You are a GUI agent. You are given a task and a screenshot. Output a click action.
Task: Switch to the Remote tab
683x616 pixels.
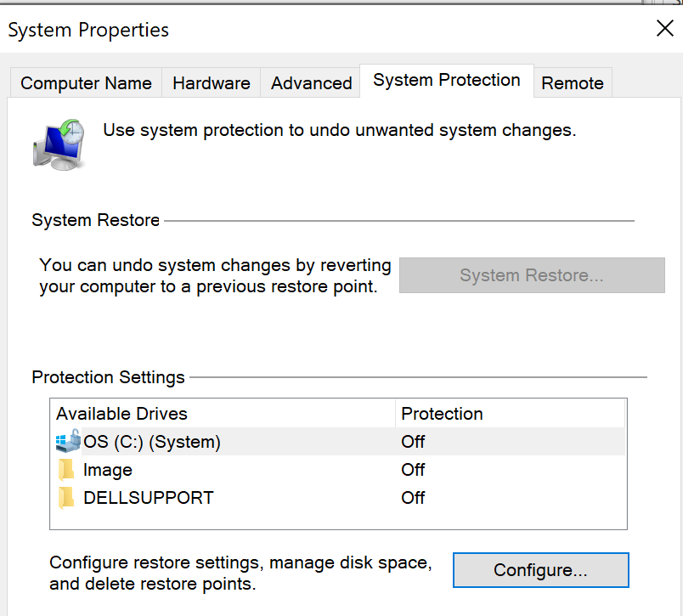573,83
